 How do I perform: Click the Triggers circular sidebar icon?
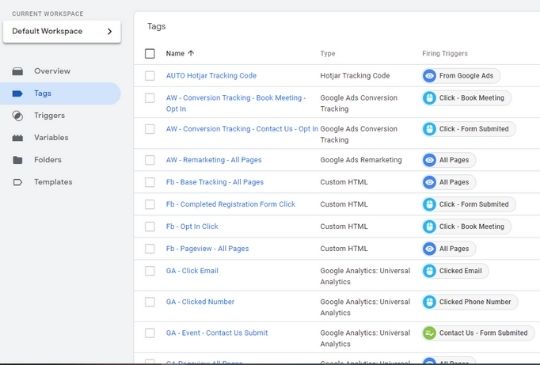coord(18,116)
